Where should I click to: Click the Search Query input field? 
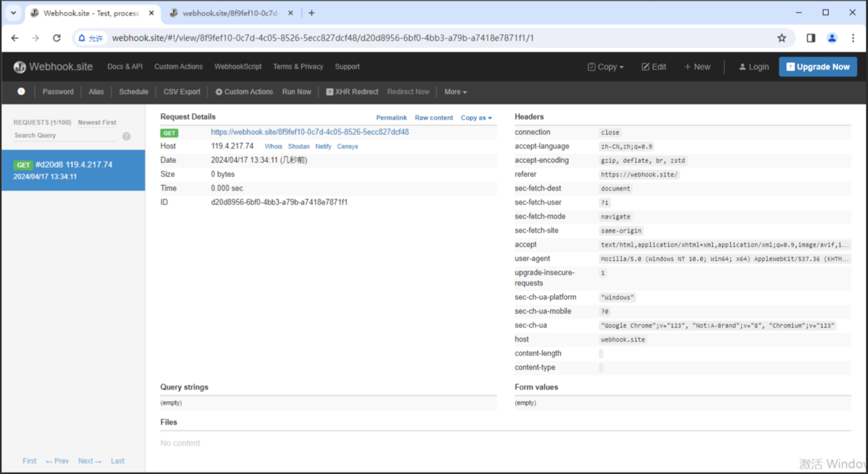tap(65, 136)
